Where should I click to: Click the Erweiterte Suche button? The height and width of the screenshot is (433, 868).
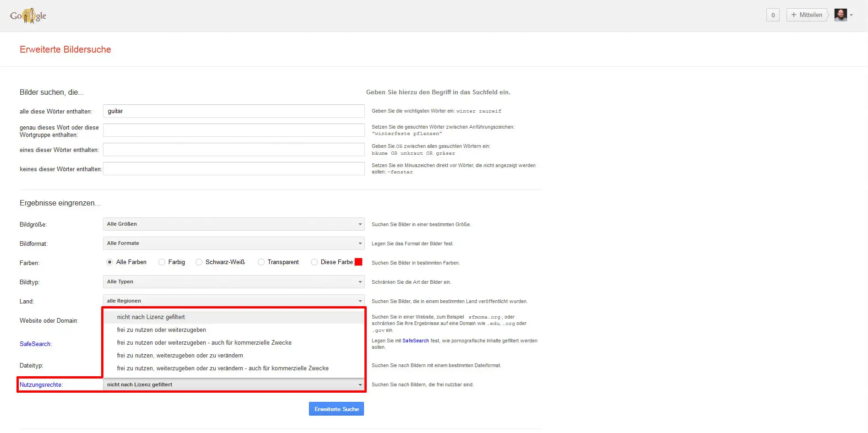coord(336,408)
